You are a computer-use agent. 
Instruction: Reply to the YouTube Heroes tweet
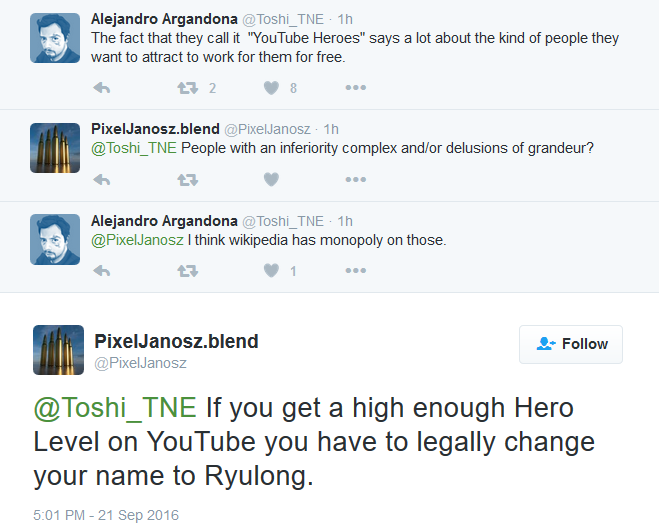[x=101, y=88]
